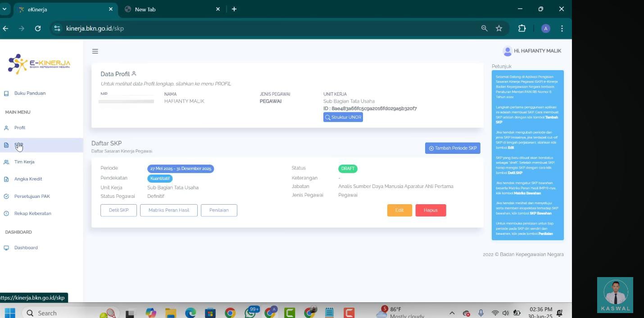Click the KASWAL presenter thumbnail
Image resolution: width=644 pixels, height=318 pixels.
615,295
